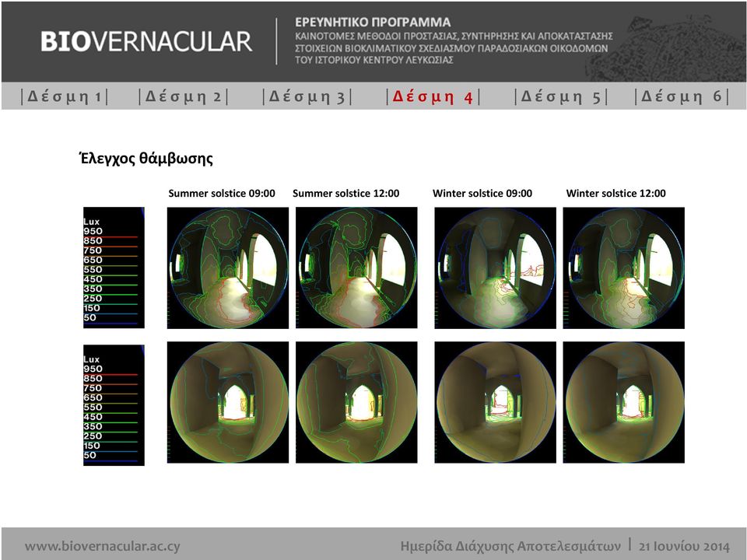Click the Έλεγχος θάμβωσης heading

[x=146, y=158]
